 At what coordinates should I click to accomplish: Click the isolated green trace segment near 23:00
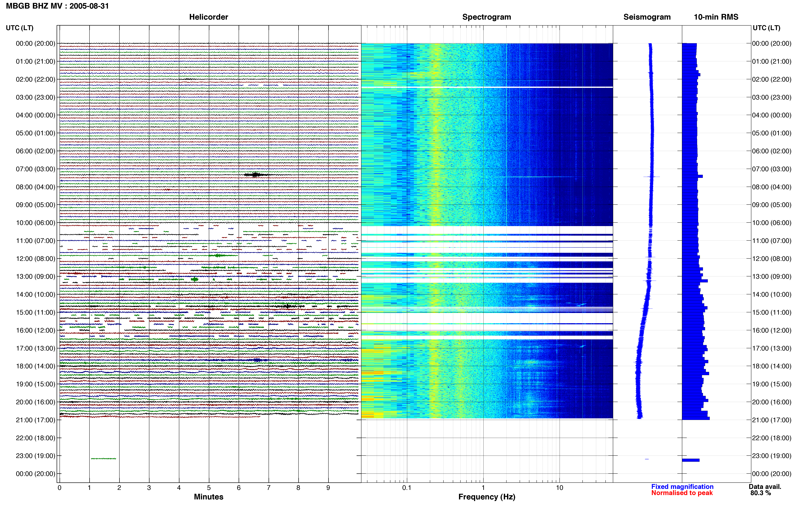click(103, 459)
